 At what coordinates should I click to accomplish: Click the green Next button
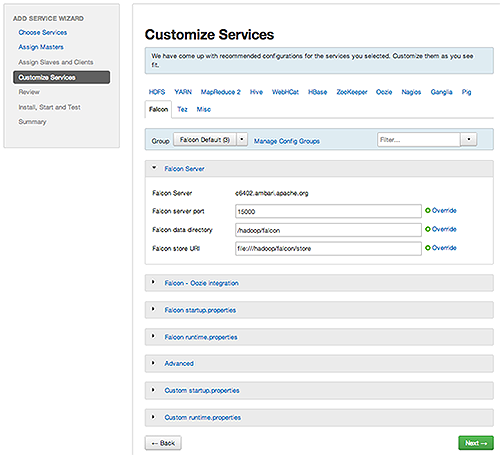point(476,443)
